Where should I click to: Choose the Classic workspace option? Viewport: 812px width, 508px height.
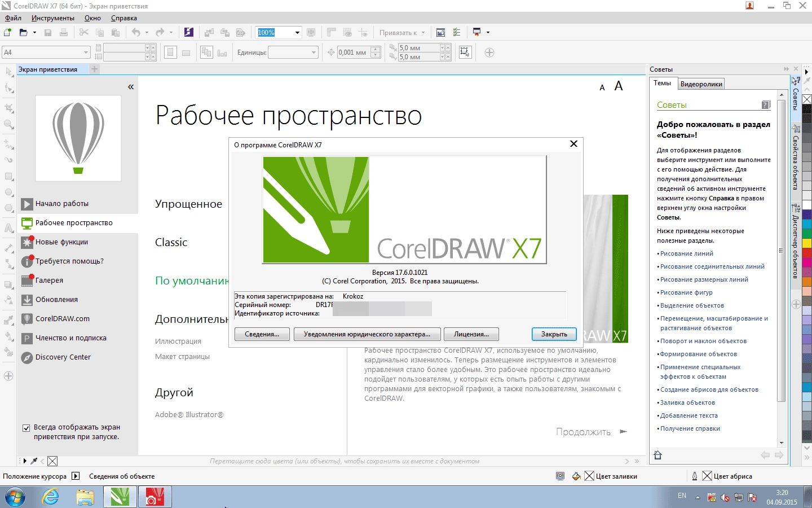point(171,242)
